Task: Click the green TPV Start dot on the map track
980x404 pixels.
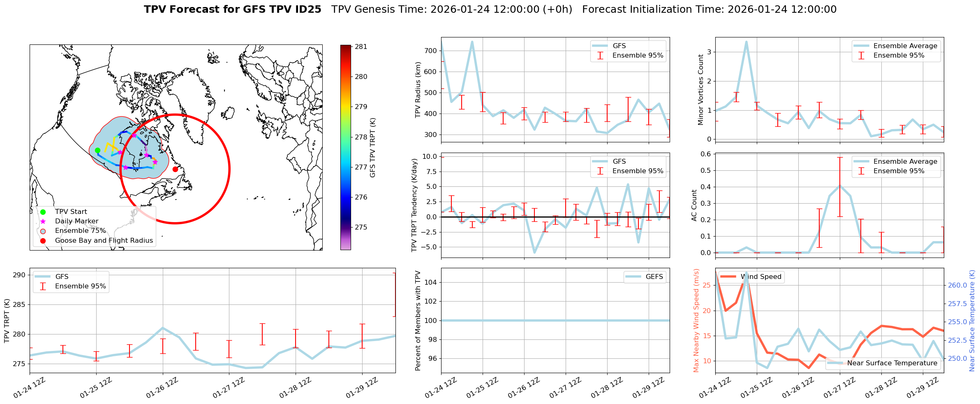Action: [x=97, y=150]
